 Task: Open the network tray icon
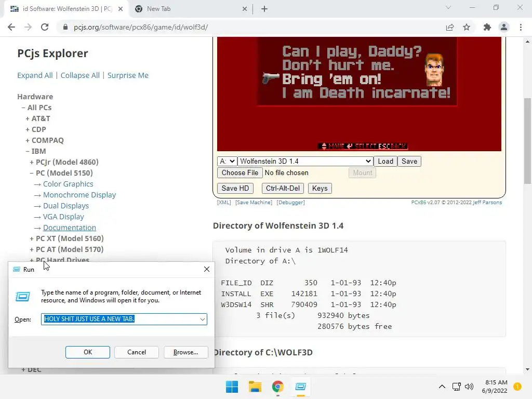[456, 387]
